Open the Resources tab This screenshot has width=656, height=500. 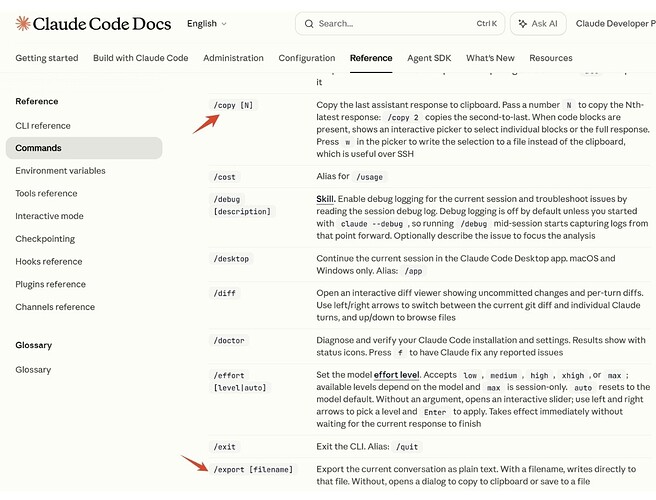click(551, 58)
